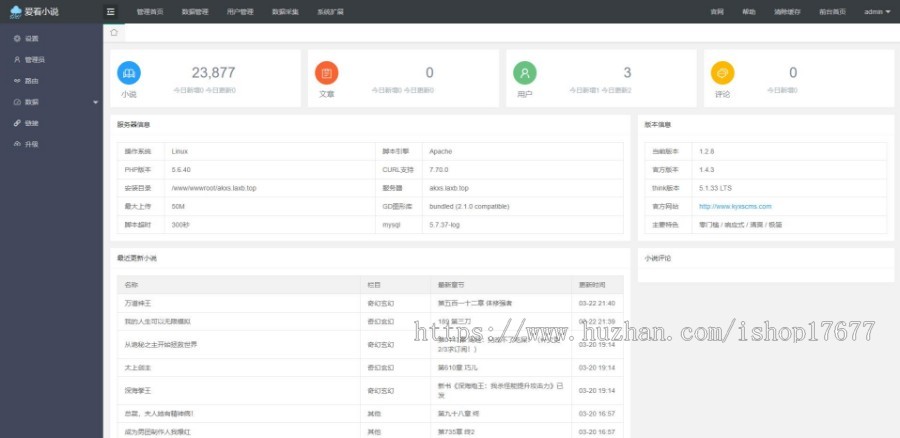Click the max upload 50M value

178,207
